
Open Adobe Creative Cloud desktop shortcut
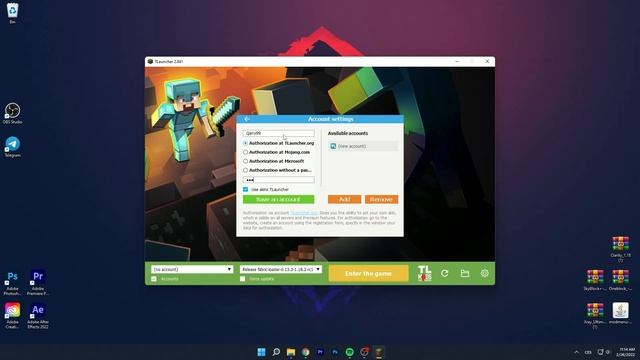[12, 316]
